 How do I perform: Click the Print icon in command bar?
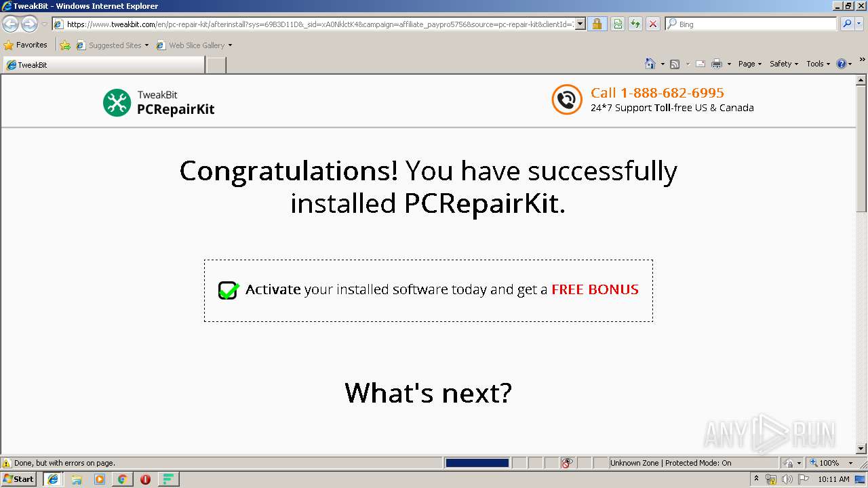pyautogui.click(x=717, y=64)
